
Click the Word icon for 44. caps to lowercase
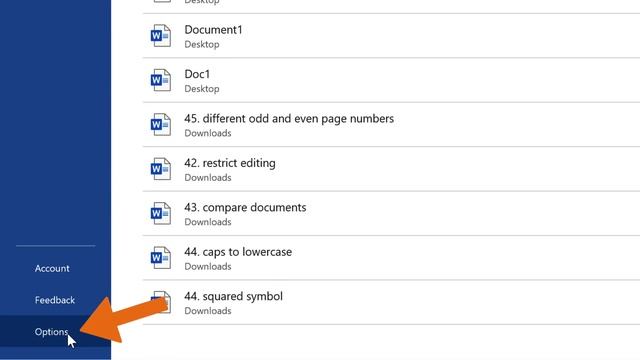coord(161,258)
